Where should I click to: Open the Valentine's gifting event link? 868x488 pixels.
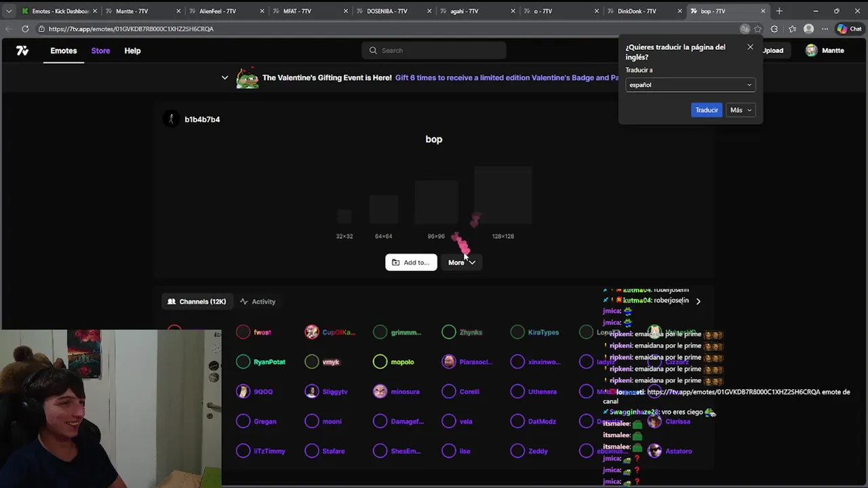coord(507,78)
